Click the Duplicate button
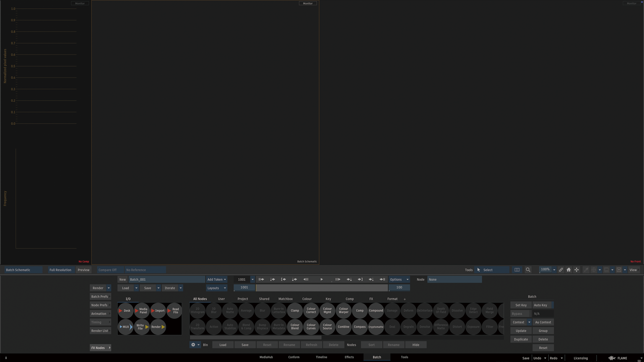Viewport: 644px width, 362px height. click(x=521, y=339)
